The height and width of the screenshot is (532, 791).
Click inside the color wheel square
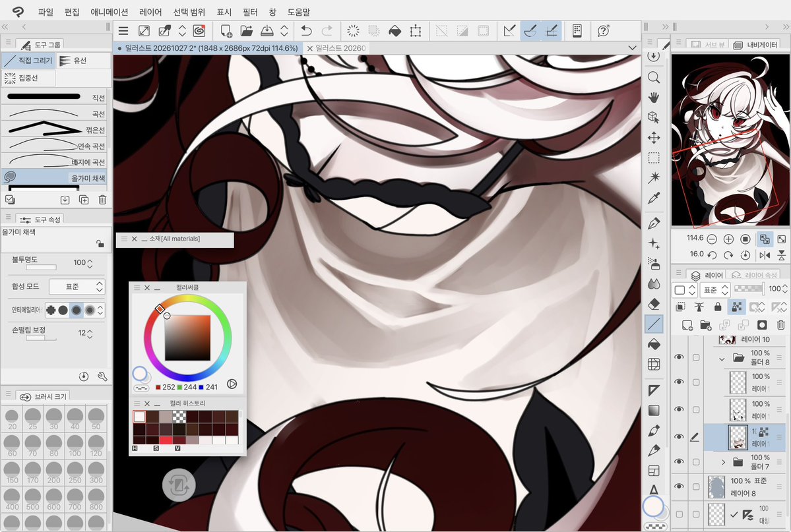(187, 338)
